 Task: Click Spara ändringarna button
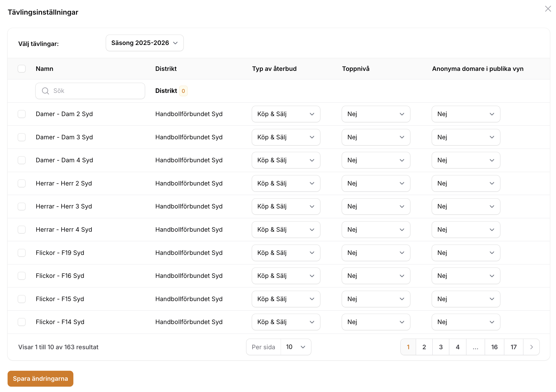point(40,379)
